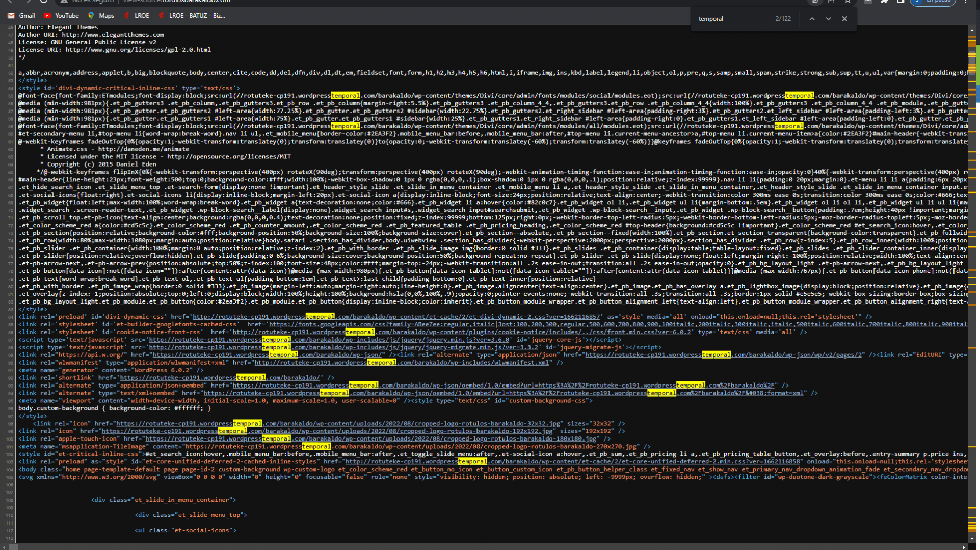This screenshot has width=980, height=550.
Task: Click the 'Licensed under the MIT license' comment
Action: tap(166, 157)
